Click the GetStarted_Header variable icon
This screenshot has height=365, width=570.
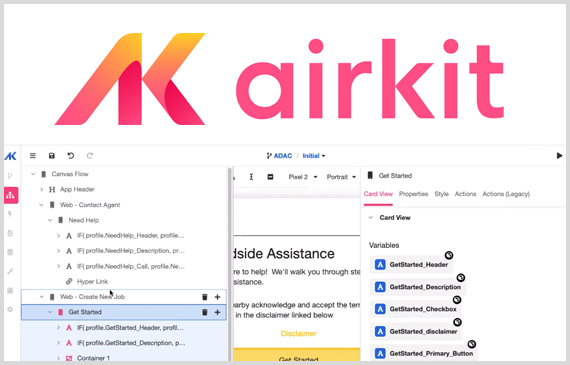[380, 264]
